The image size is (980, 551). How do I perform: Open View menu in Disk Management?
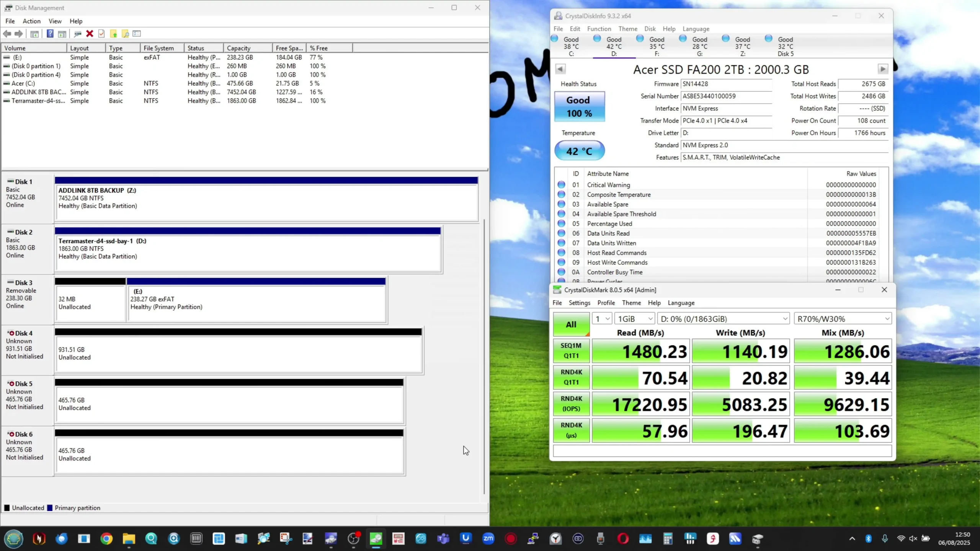(55, 21)
